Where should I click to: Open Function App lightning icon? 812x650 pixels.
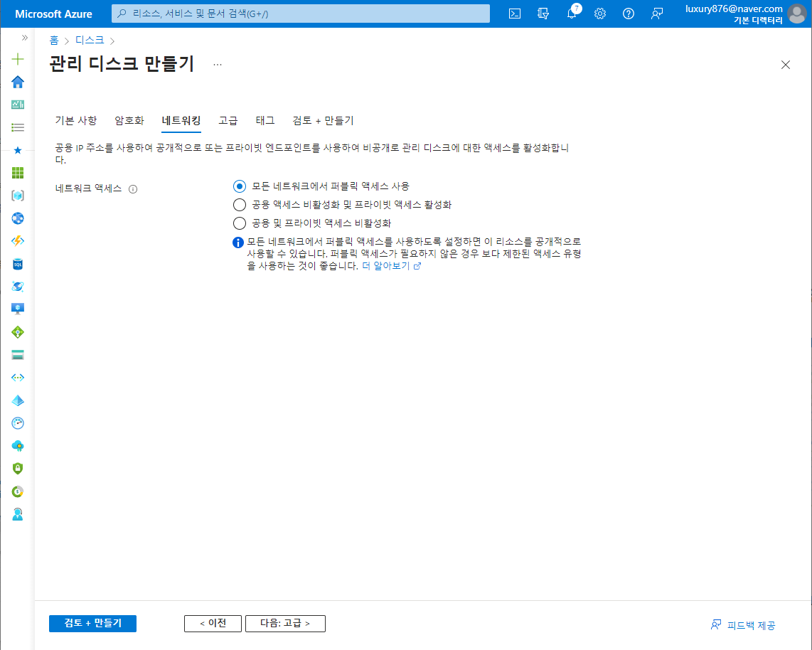[x=18, y=241]
